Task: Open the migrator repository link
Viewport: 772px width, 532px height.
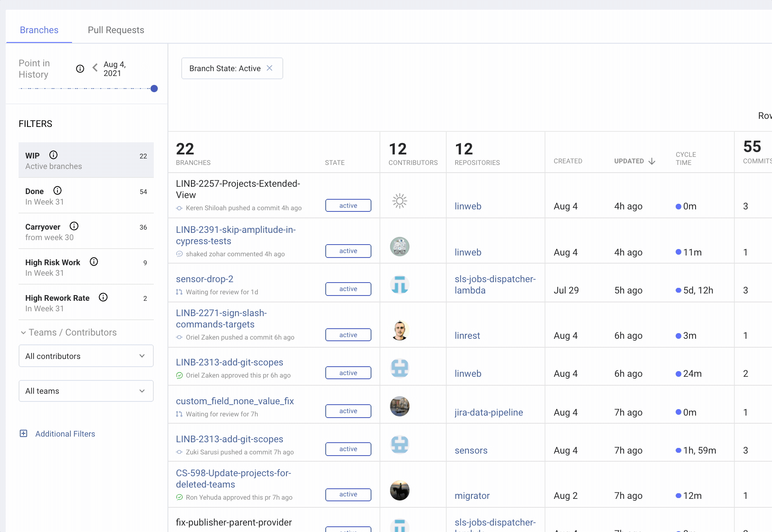Action: [472, 496]
